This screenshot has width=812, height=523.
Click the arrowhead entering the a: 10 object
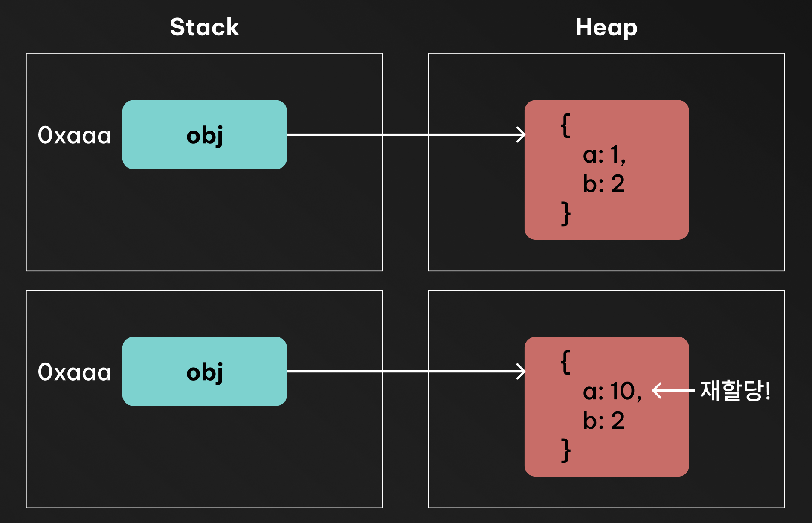tap(521, 372)
